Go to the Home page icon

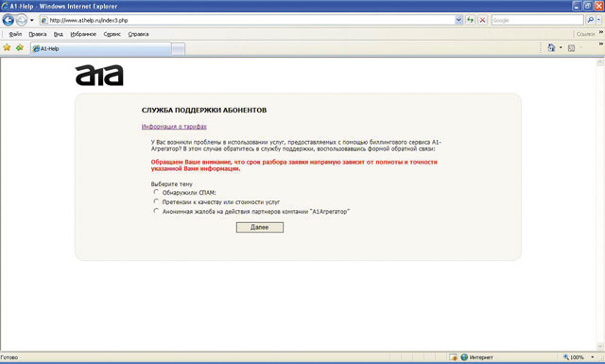(551, 48)
